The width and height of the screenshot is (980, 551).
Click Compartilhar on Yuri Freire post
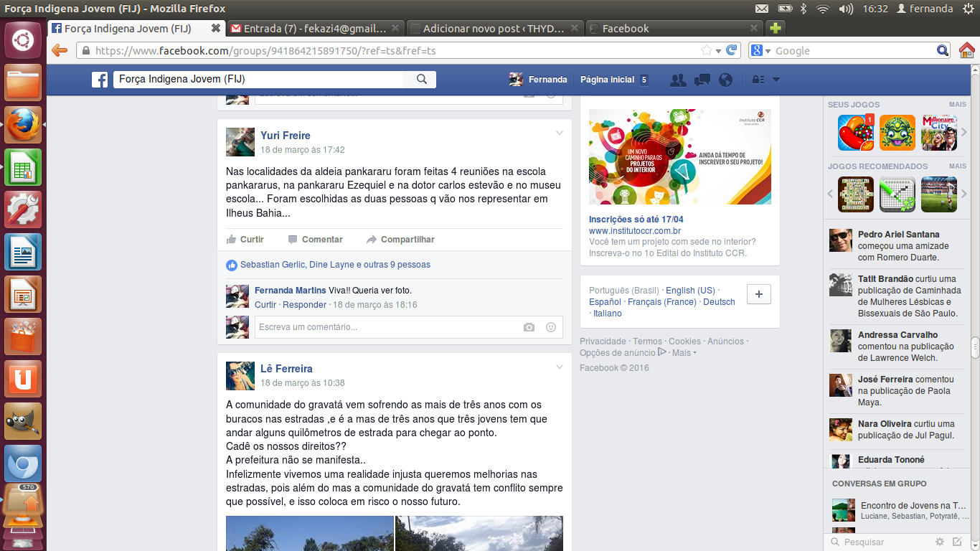[x=400, y=240]
